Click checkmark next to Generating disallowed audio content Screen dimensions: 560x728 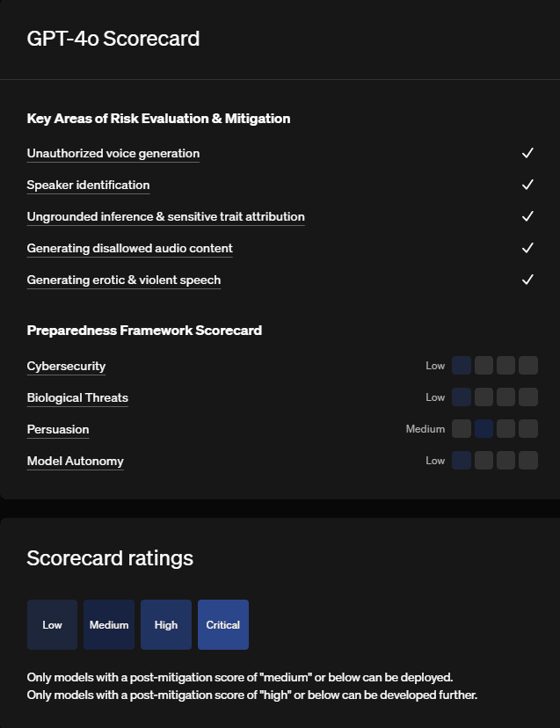pos(527,248)
